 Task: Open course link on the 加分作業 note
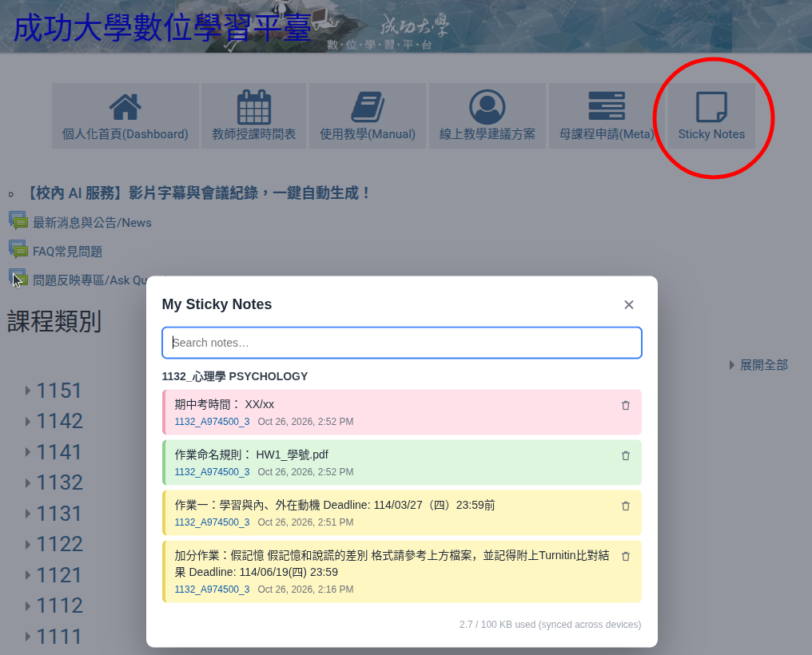point(212,589)
